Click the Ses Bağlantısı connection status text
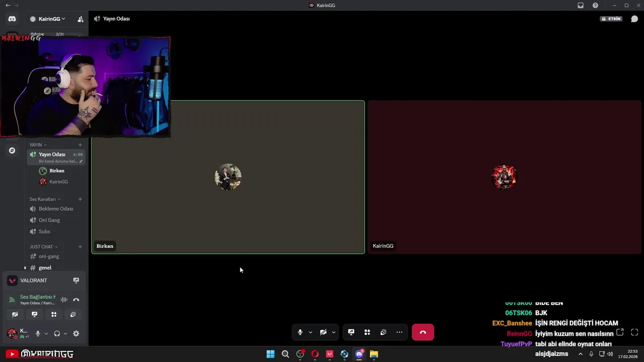The image size is (644, 362). [38, 297]
